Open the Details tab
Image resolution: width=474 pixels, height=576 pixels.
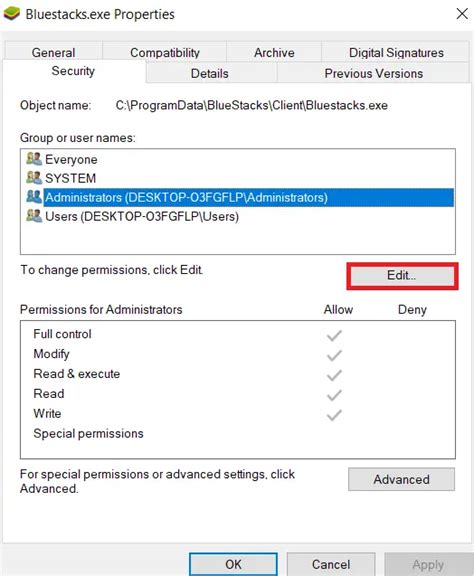211,73
